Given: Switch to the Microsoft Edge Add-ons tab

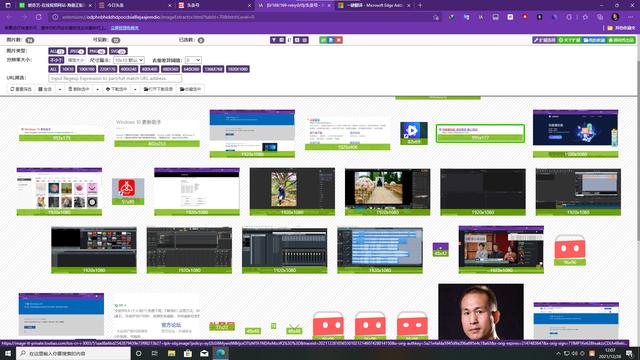Looking at the screenshot, I should [x=373, y=5].
